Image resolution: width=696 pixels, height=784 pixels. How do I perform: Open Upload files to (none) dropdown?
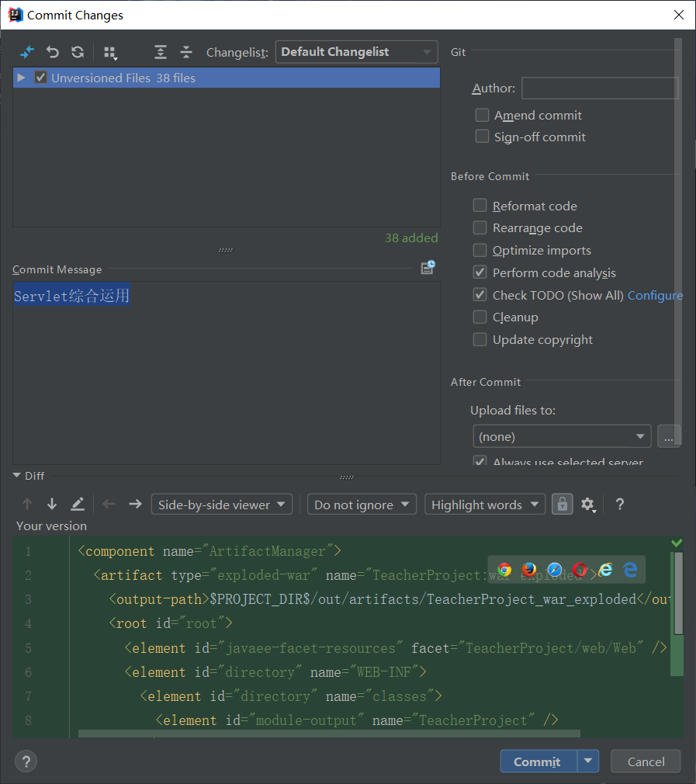coord(562,436)
